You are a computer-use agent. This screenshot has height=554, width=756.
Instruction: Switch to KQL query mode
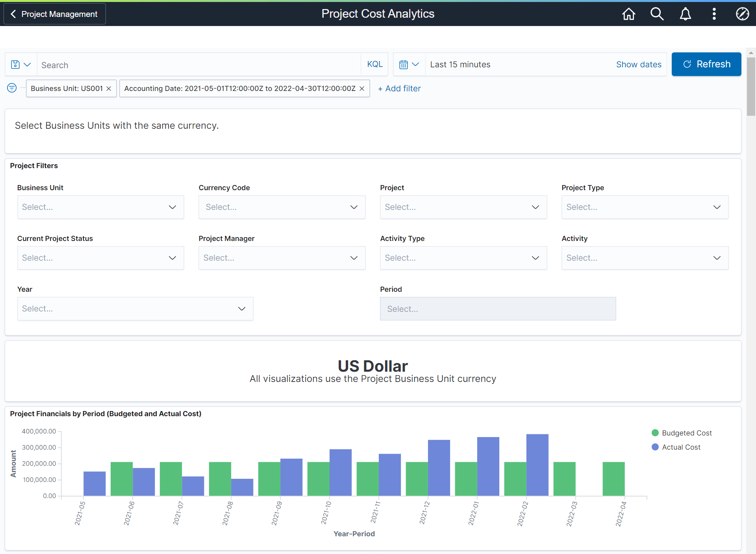[x=374, y=64]
